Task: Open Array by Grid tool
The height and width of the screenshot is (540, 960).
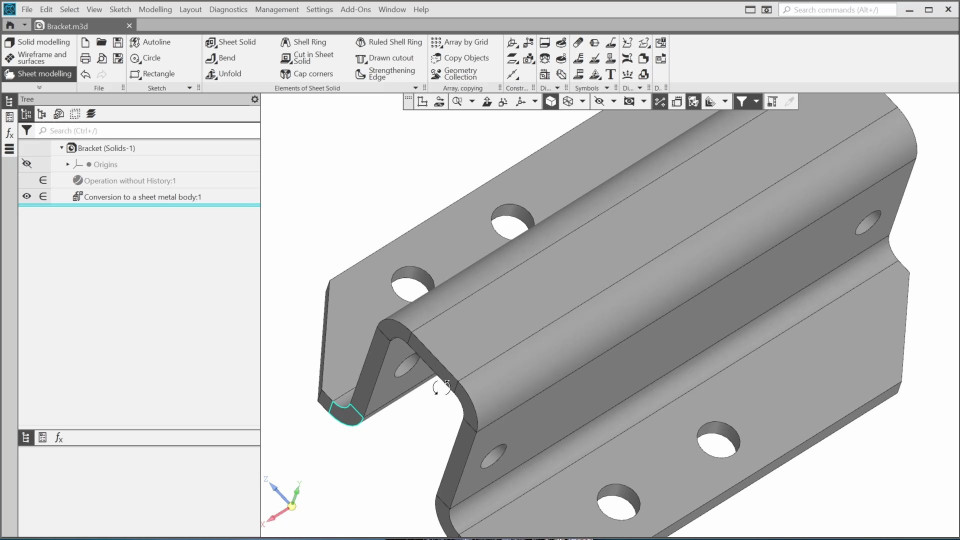Action: (x=460, y=42)
